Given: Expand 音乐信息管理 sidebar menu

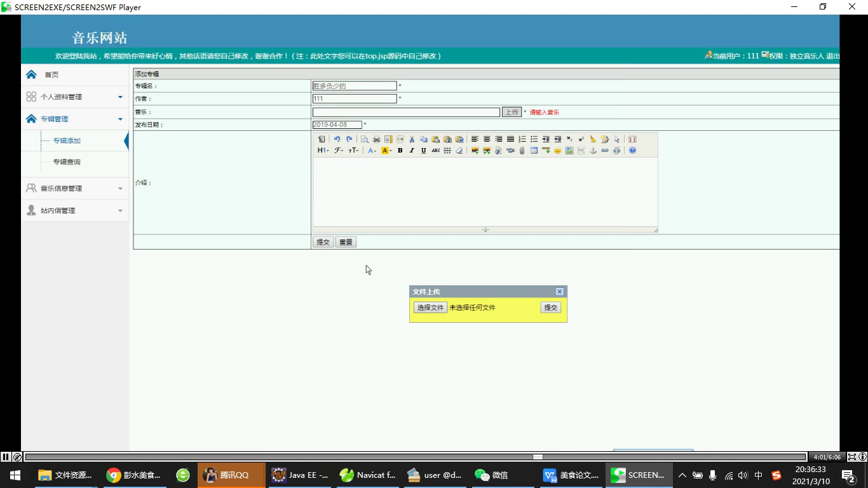Looking at the screenshot, I should coord(75,188).
